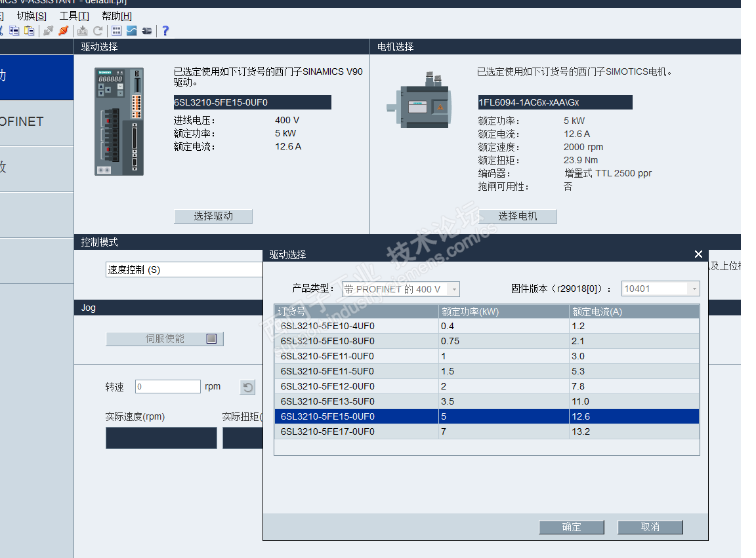756x558 pixels.
Task: Click the 增量式 TTL 2500 ppr encoder value
Action: (608, 174)
